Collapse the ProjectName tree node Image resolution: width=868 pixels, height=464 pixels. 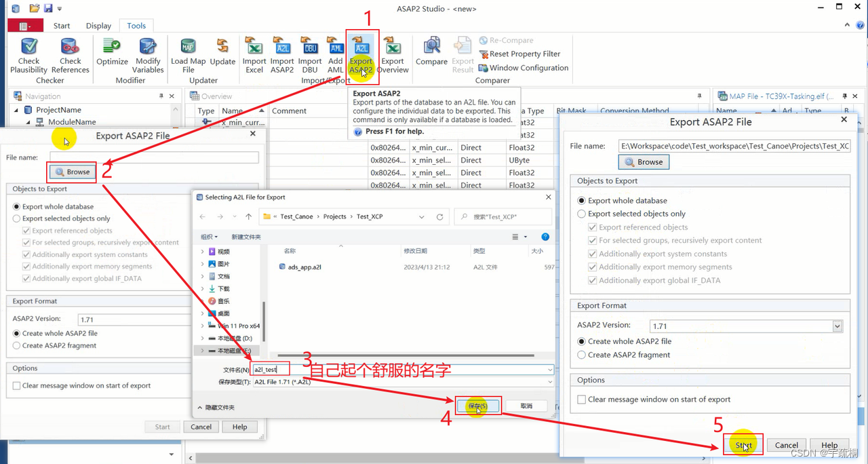coord(16,110)
